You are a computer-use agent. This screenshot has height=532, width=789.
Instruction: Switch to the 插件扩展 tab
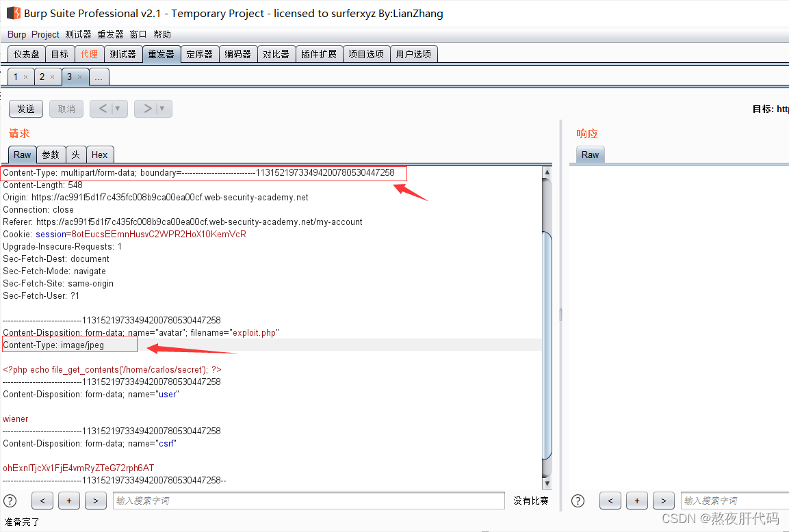[x=319, y=54]
